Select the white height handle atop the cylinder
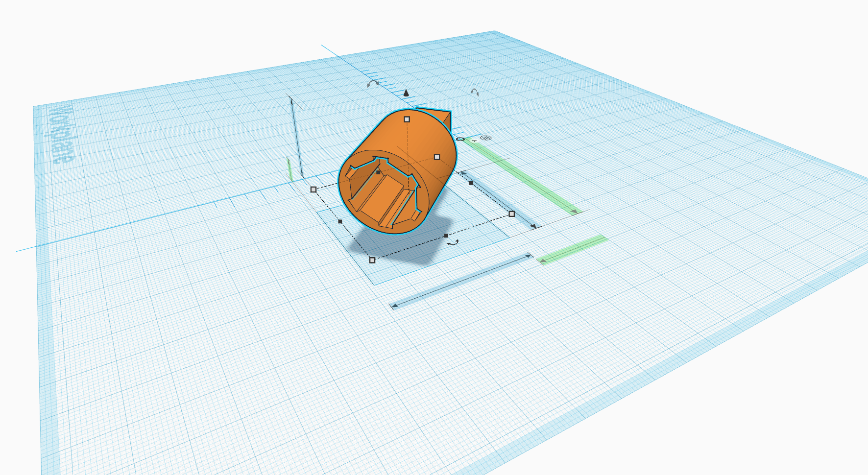Image resolution: width=868 pixels, height=475 pixels. pos(407,119)
